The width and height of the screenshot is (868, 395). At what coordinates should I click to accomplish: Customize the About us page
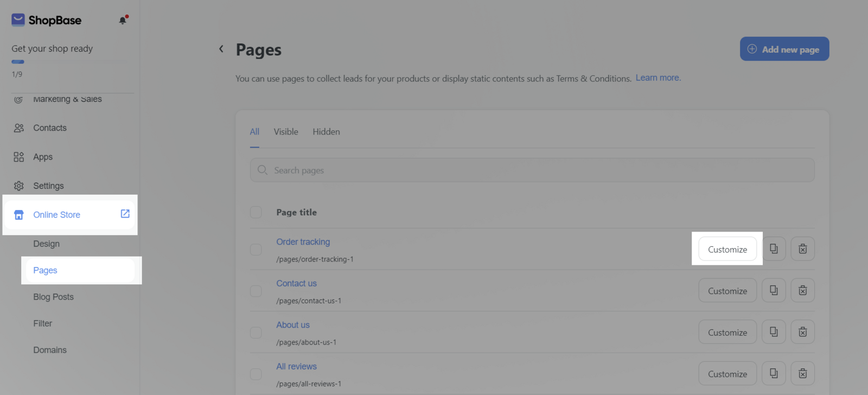(727, 332)
